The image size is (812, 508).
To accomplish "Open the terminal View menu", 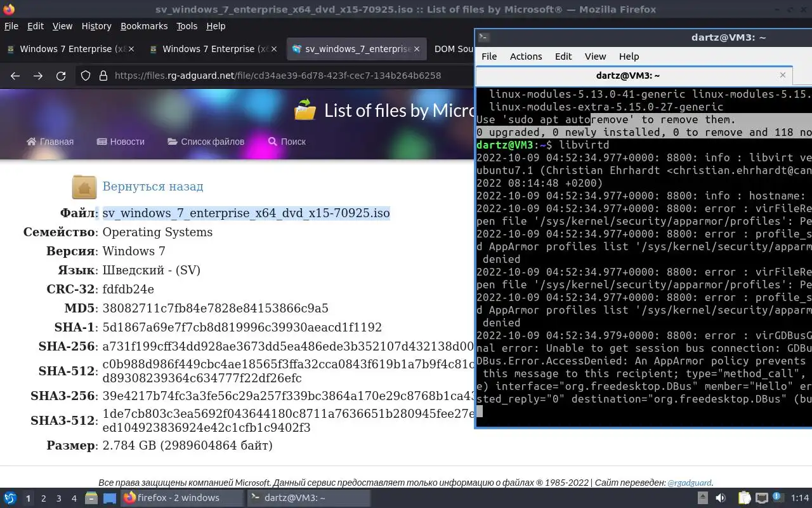I will click(x=595, y=56).
